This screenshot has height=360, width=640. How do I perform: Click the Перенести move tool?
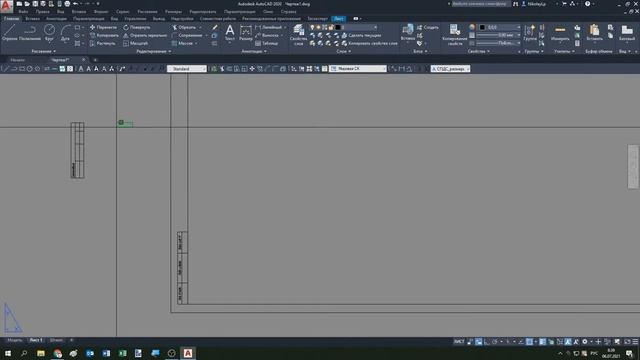(103, 27)
